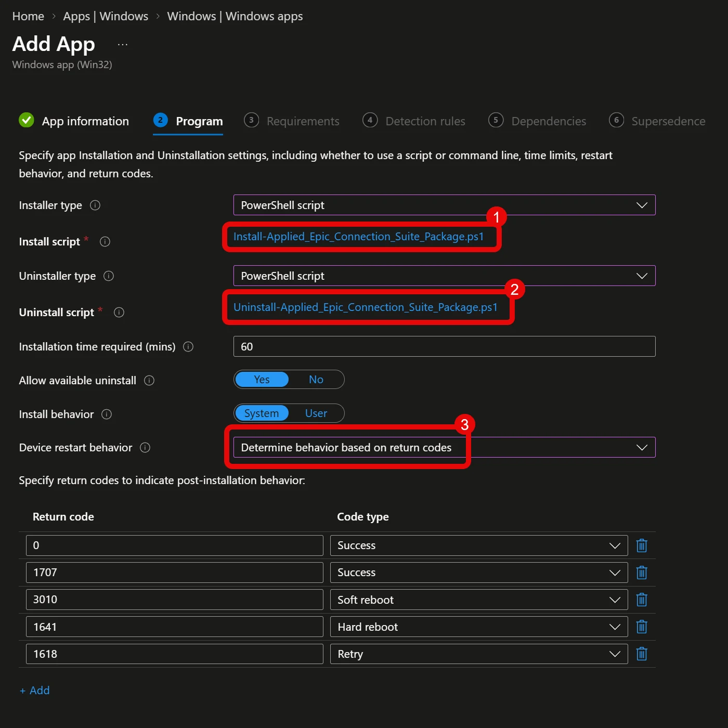Set Allow available uninstall to Yes

[262, 380]
